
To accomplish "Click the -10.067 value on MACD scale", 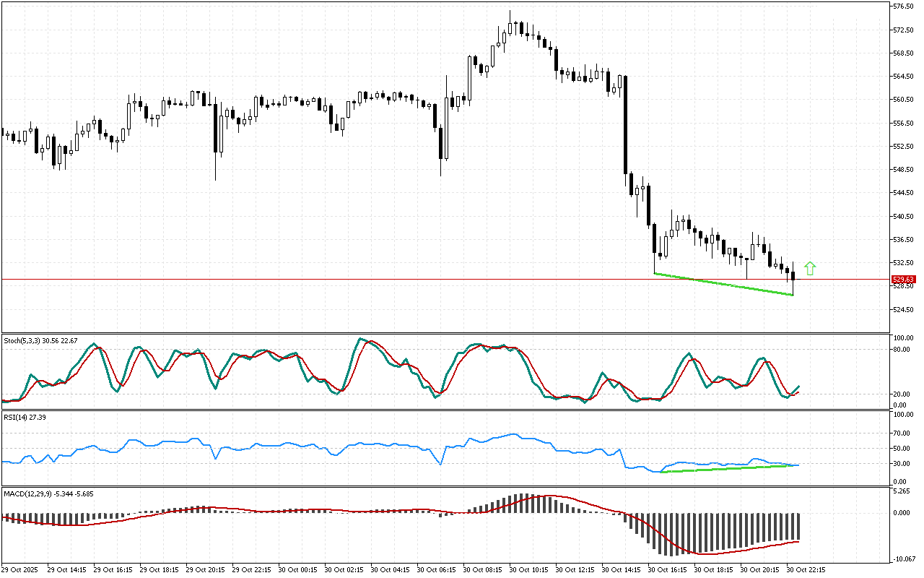I will 904,558.
